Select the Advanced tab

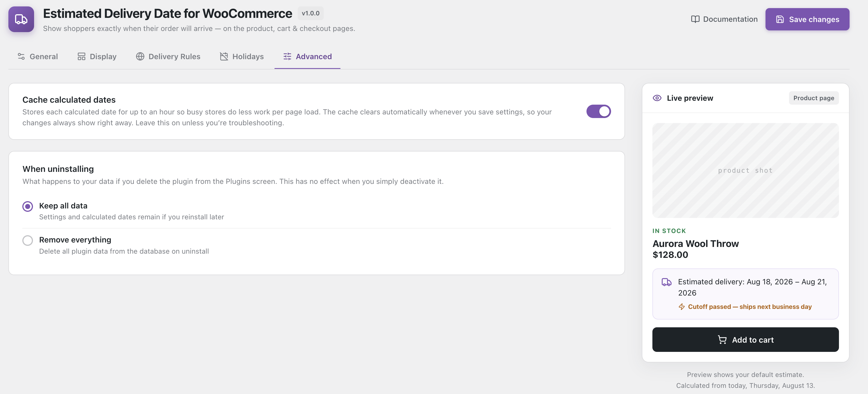point(307,57)
